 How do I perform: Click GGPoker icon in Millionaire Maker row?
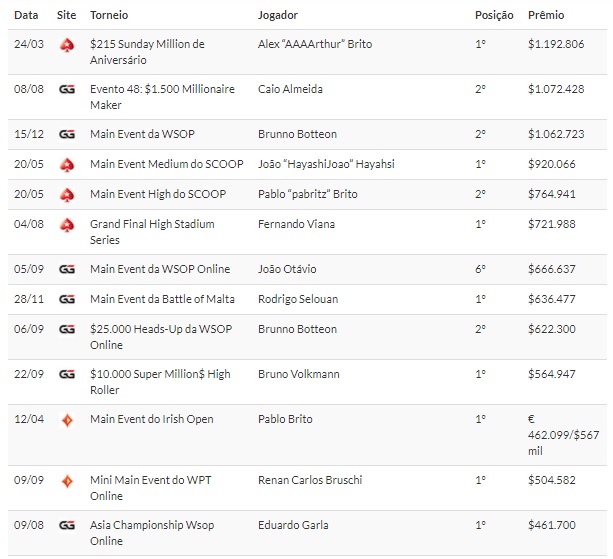click(x=67, y=90)
